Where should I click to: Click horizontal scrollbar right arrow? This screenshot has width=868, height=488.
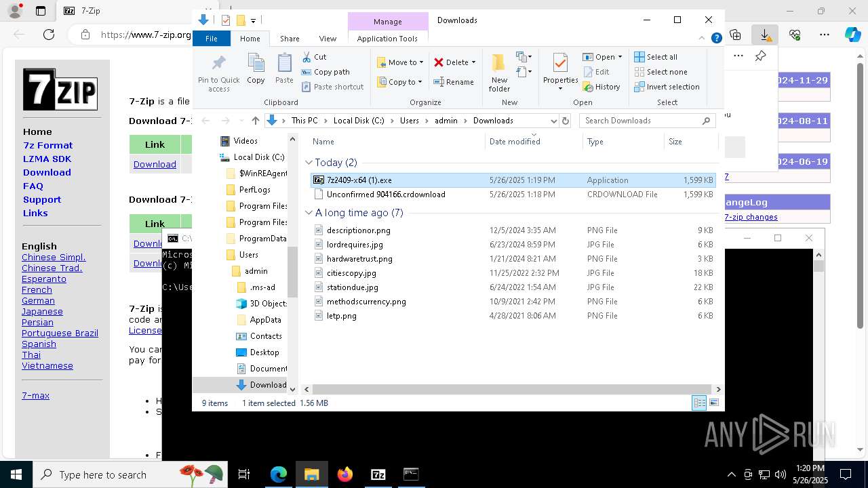click(x=718, y=389)
